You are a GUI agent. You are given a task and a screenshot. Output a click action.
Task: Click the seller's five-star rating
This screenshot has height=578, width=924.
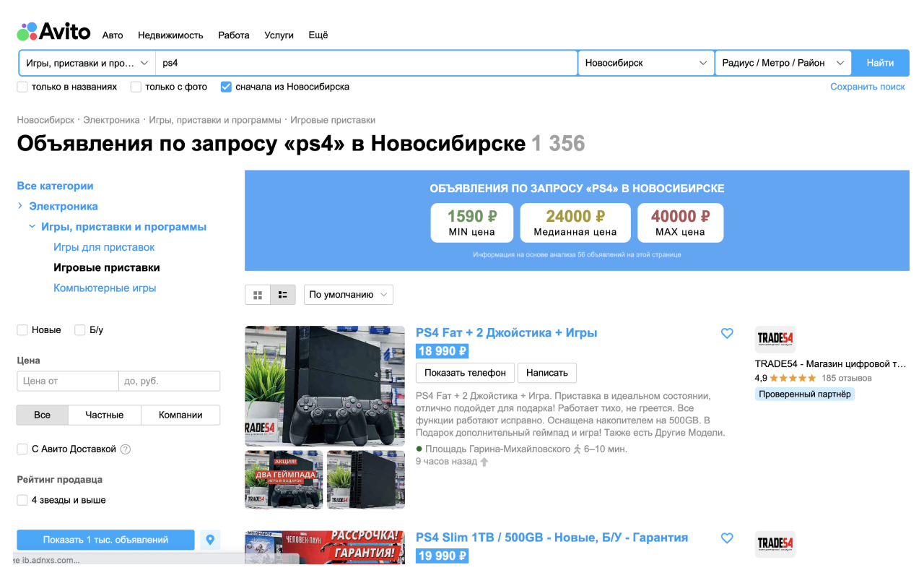(x=793, y=378)
